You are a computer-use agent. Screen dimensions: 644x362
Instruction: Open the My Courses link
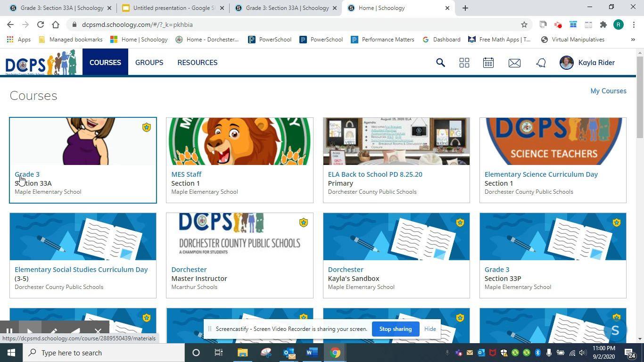click(608, 91)
